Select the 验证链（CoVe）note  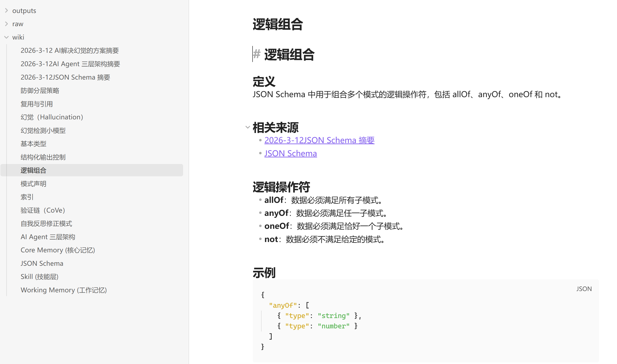coord(43,210)
